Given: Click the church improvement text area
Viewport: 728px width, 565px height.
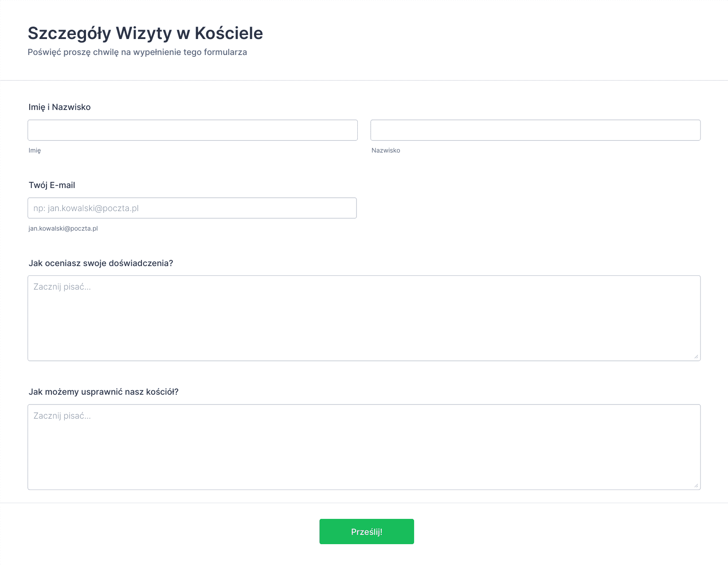Looking at the screenshot, I should [x=364, y=447].
